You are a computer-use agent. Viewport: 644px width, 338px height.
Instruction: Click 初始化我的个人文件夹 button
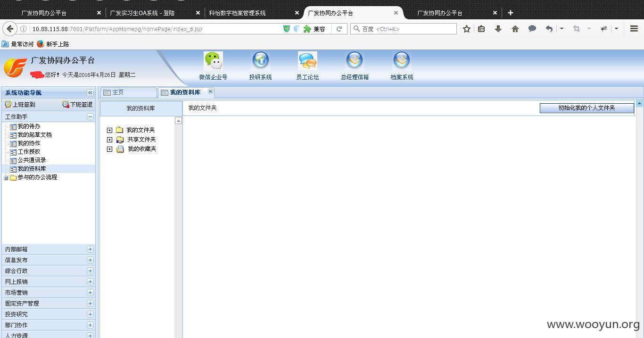pyautogui.click(x=586, y=108)
